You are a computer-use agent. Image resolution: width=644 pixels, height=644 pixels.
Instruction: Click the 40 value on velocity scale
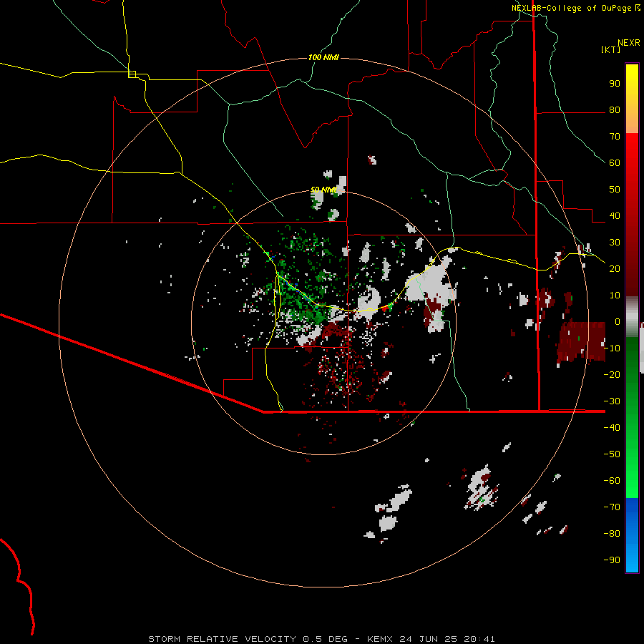pos(615,216)
